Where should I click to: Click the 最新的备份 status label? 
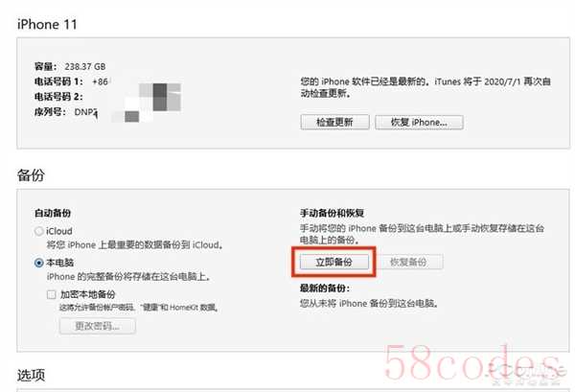[325, 288]
